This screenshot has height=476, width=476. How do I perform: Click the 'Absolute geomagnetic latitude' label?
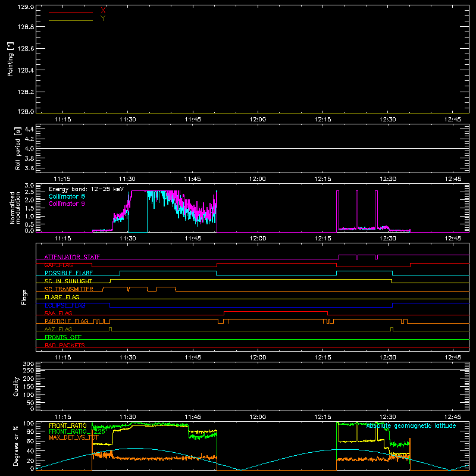(411, 426)
